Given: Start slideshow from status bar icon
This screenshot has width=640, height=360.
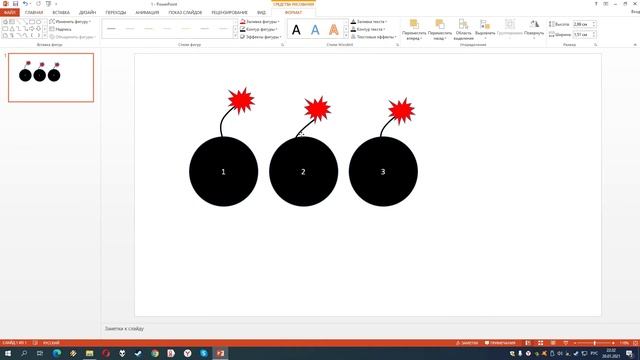Looking at the screenshot, I should 566,343.
